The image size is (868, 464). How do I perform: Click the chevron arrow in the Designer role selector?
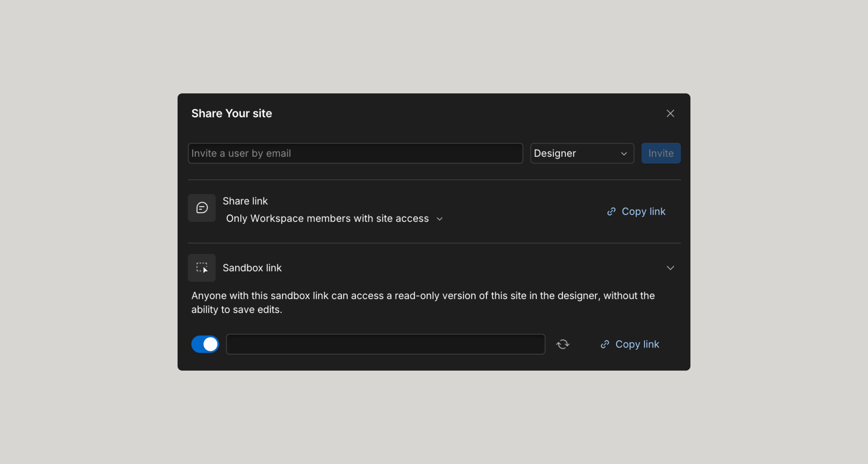tap(624, 154)
